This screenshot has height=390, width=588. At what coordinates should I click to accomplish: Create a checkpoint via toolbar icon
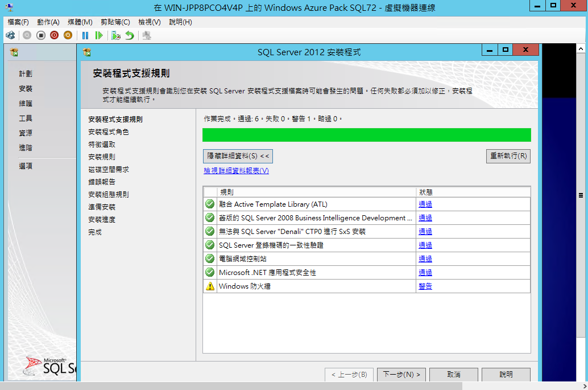tap(116, 35)
